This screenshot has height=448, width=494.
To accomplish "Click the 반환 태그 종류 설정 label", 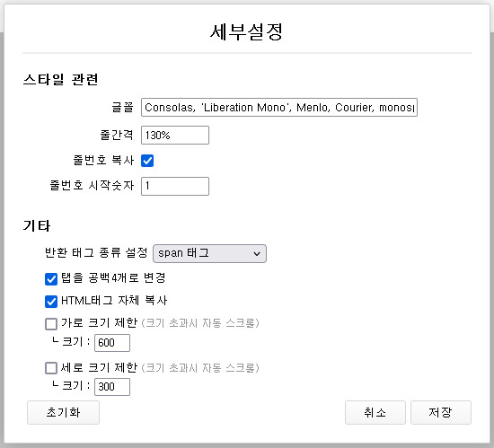I will [x=96, y=252].
